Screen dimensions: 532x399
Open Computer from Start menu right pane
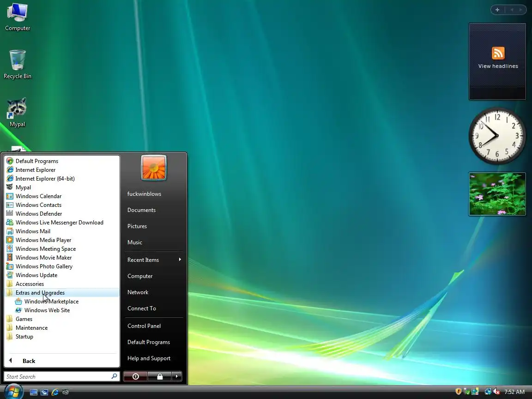tap(154, 276)
